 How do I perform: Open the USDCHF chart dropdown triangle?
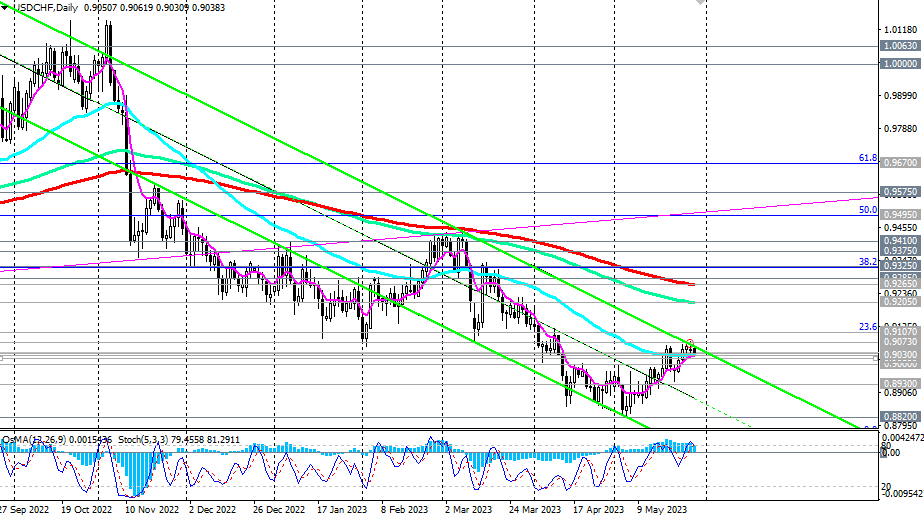point(5,8)
